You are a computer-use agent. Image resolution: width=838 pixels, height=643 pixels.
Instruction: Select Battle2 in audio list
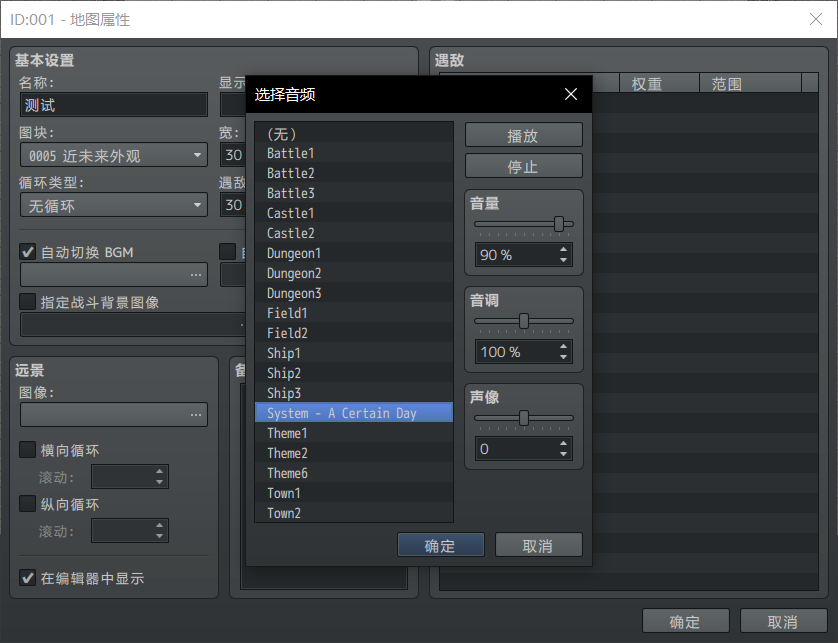(x=354, y=173)
